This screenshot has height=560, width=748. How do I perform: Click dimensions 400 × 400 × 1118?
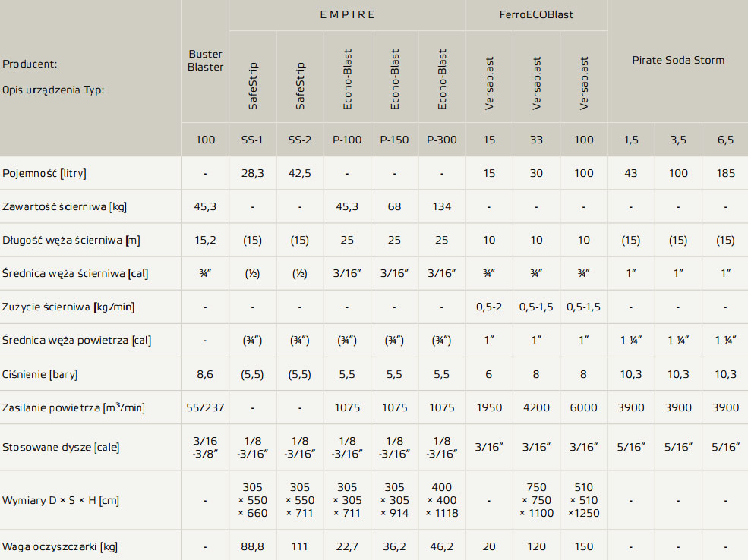442,500
